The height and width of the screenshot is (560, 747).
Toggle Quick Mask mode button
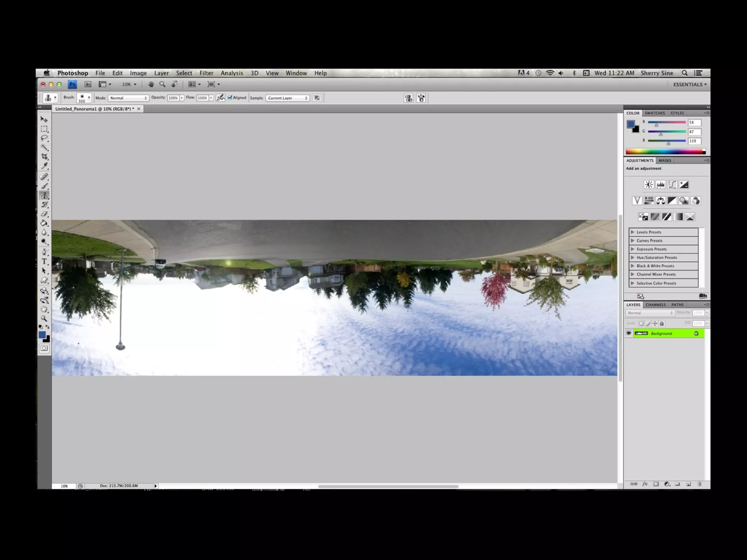point(44,348)
